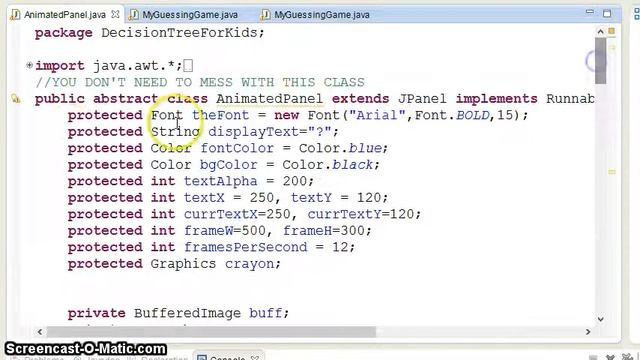This screenshot has height=360, width=640.
Task: Click the 'JPanel' superclass name
Action: (x=422, y=99)
